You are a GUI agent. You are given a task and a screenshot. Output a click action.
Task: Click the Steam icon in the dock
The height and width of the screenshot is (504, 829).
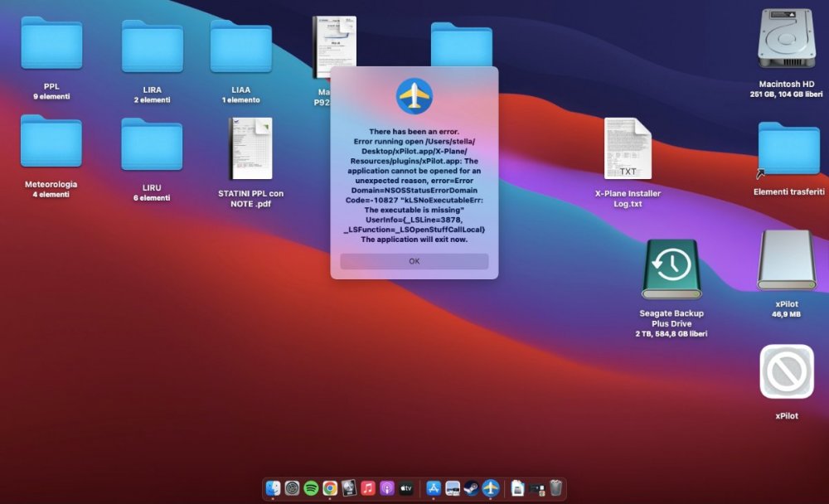pyautogui.click(x=471, y=488)
